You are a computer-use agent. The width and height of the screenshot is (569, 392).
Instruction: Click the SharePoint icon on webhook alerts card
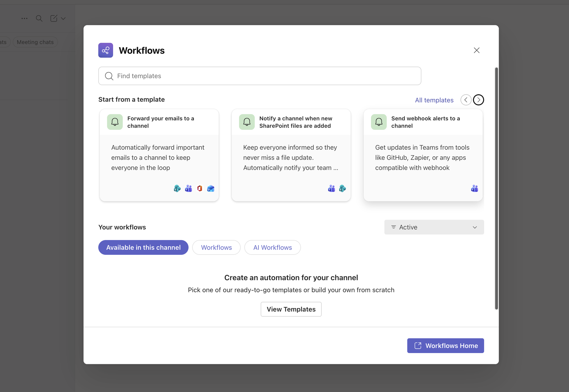(474, 188)
